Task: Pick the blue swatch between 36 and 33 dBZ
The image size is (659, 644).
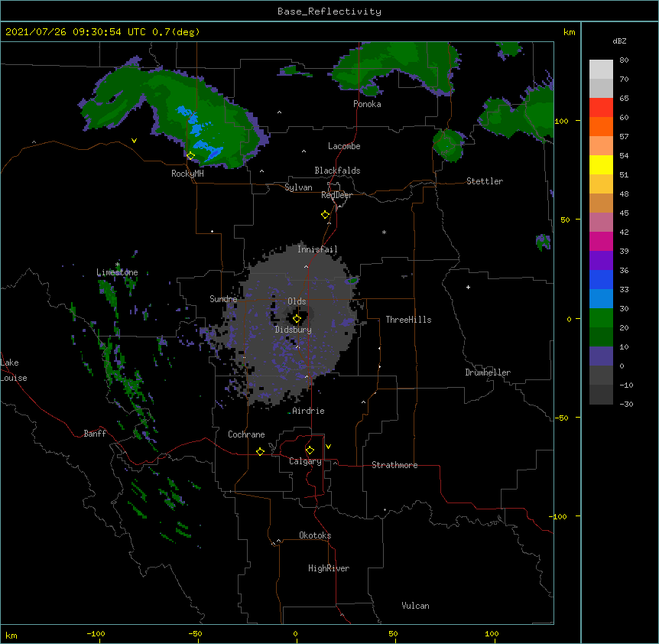Action: click(x=601, y=279)
